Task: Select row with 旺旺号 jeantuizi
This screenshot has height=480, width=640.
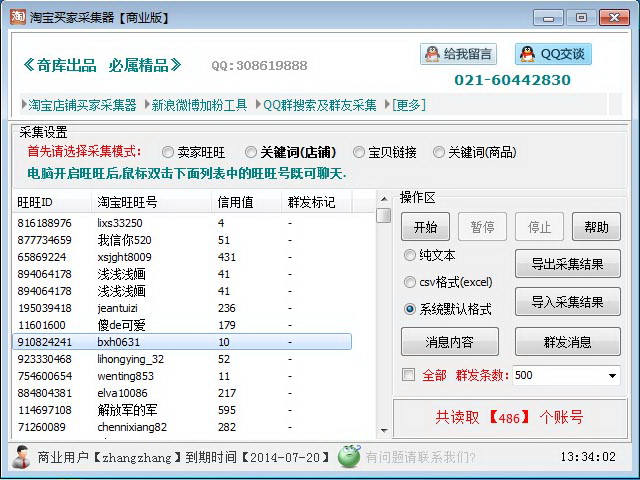Action: pyautogui.click(x=182, y=308)
